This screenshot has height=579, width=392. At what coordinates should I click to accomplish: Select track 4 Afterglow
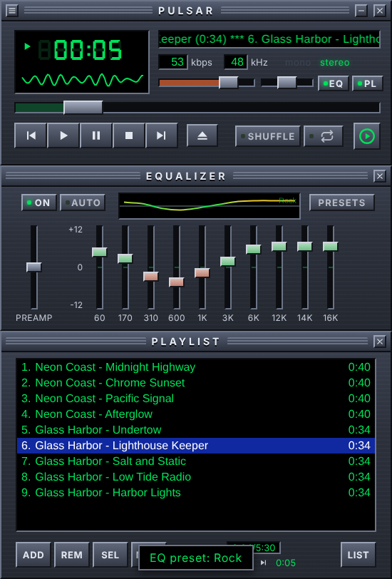(x=196, y=414)
